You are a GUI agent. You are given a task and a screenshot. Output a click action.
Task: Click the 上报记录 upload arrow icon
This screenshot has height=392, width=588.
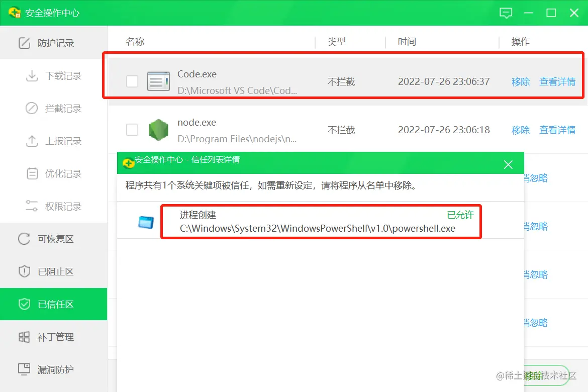coord(32,141)
